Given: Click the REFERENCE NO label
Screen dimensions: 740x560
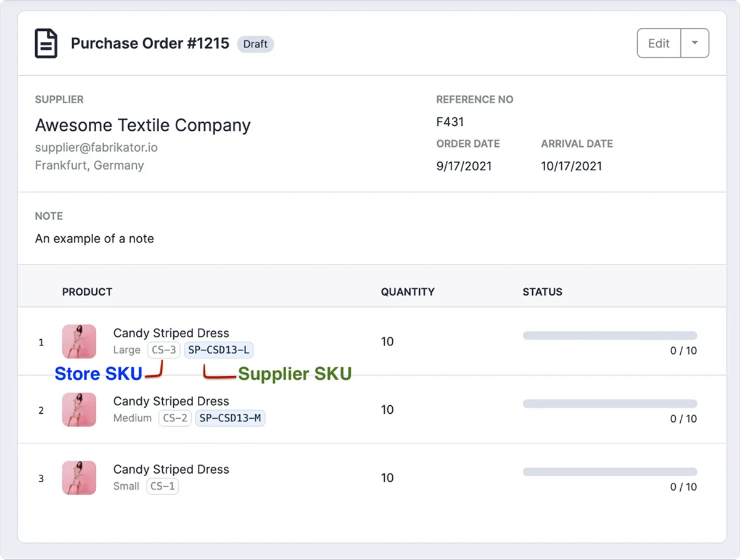Looking at the screenshot, I should (x=475, y=99).
